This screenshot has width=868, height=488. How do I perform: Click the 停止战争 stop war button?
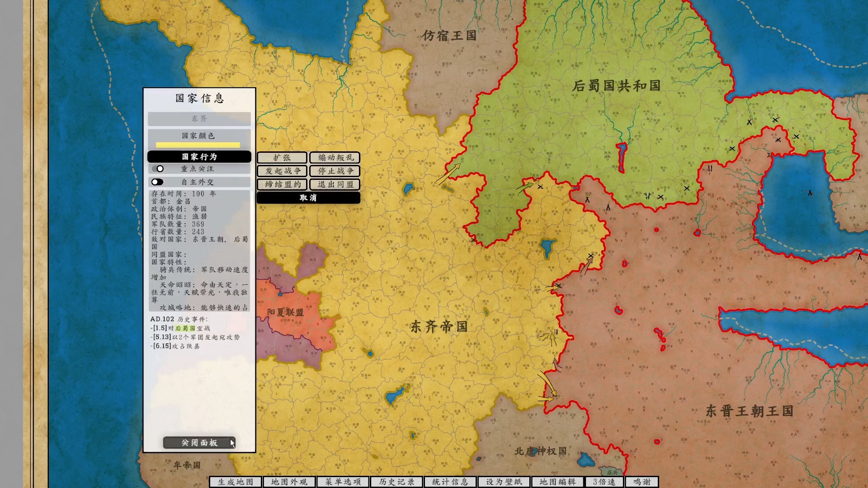334,171
